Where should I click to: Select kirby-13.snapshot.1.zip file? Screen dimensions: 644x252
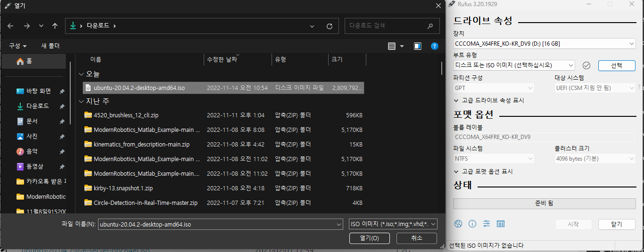(x=223, y=188)
